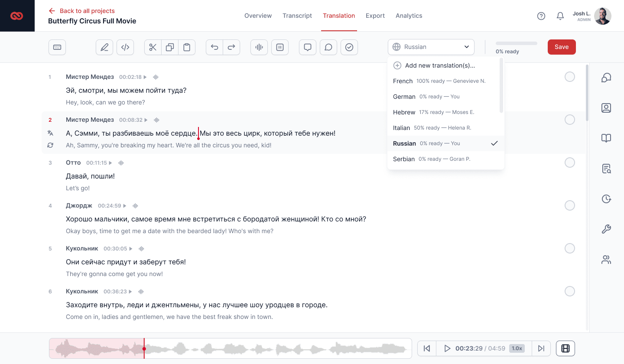The width and height of the screenshot is (624, 364).
Task: Open the wrench tools sidebar icon
Action: [606, 229]
